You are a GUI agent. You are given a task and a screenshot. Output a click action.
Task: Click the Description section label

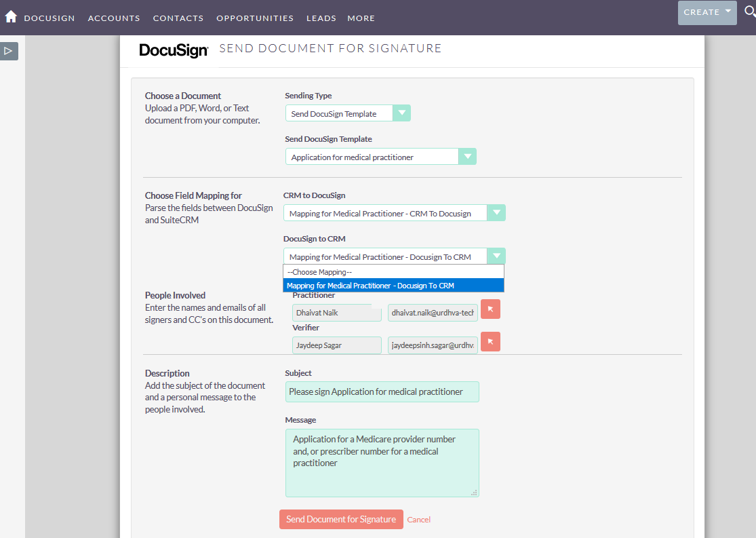click(167, 373)
